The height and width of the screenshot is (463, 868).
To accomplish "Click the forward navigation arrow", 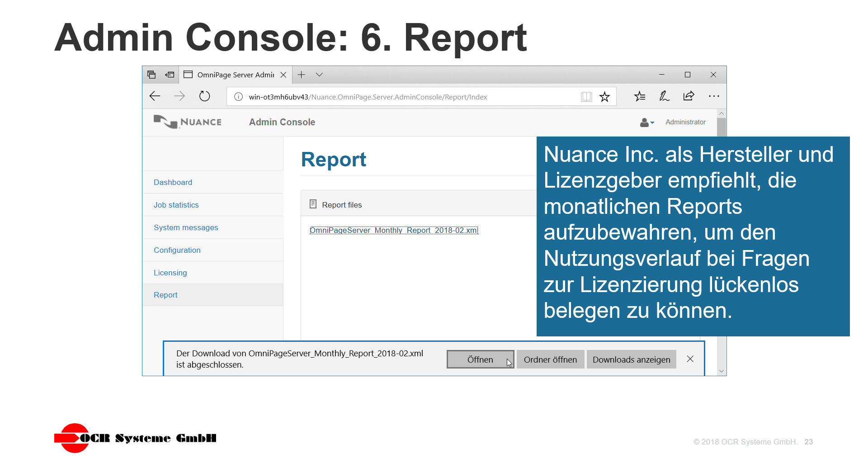I will [x=179, y=96].
